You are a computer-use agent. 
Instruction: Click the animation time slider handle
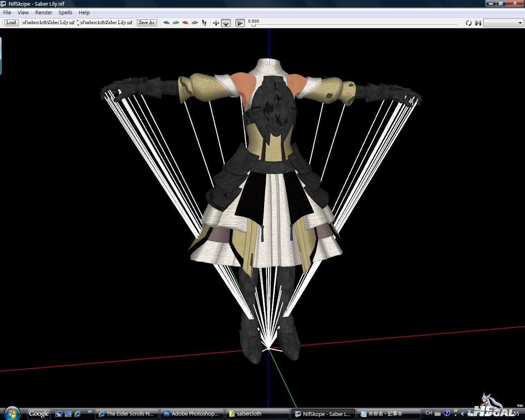tap(253, 25)
